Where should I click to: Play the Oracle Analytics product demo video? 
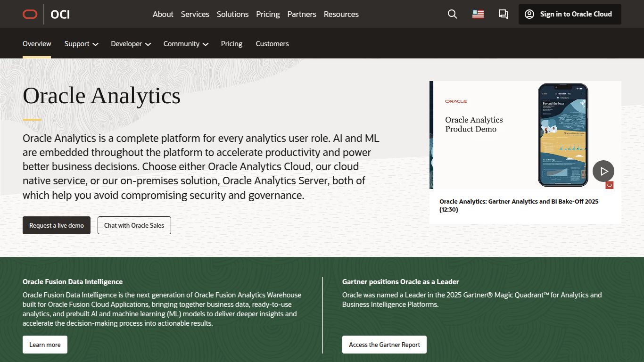pos(603,171)
